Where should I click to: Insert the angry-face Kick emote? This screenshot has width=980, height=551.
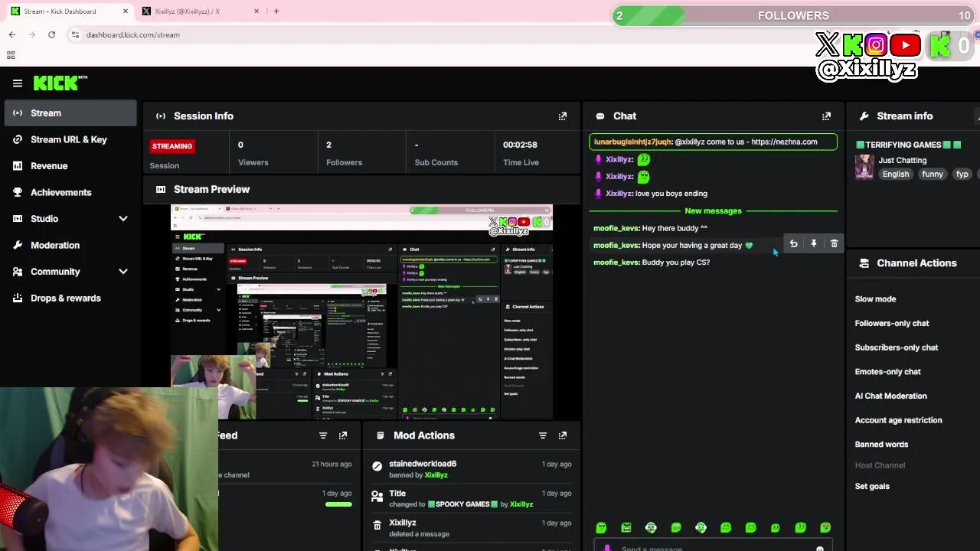pyautogui.click(x=626, y=527)
